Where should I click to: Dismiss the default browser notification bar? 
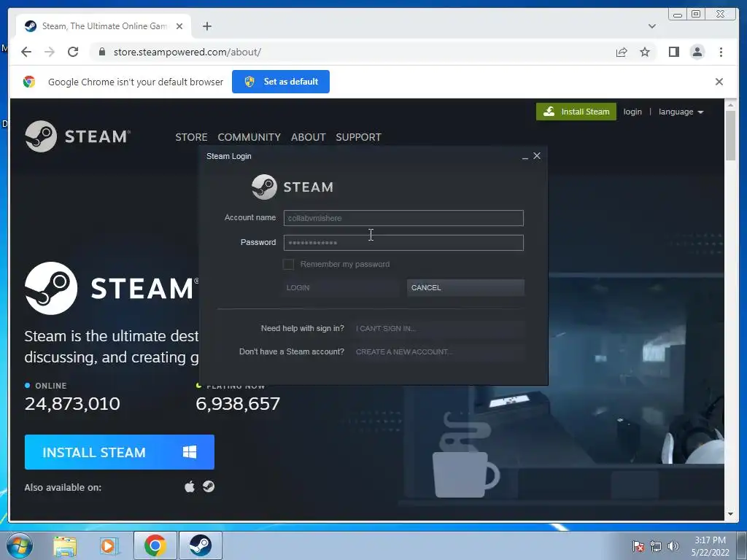click(x=719, y=82)
